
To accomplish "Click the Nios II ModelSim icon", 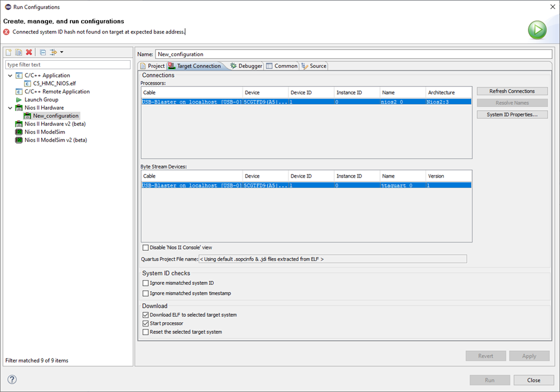I will coord(19,132).
